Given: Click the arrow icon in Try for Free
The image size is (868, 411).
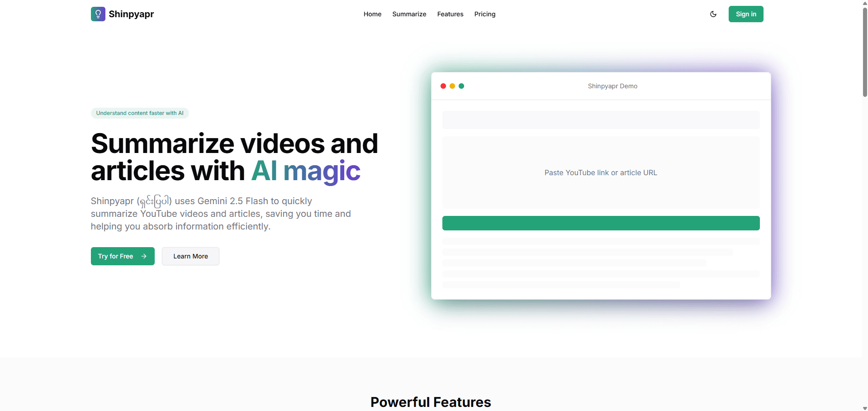Looking at the screenshot, I should pyautogui.click(x=144, y=256).
